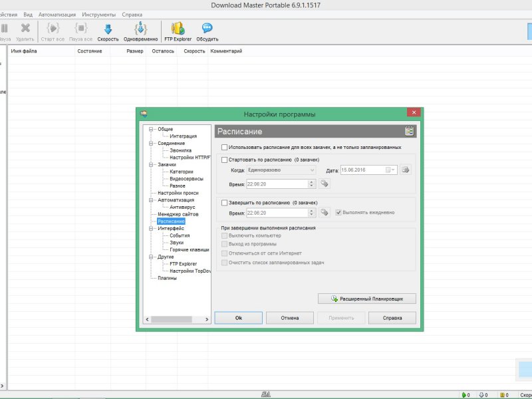Image resolution: width=532 pixels, height=399 pixels.
Task: Select Категории in the settings tree
Action: (181, 172)
